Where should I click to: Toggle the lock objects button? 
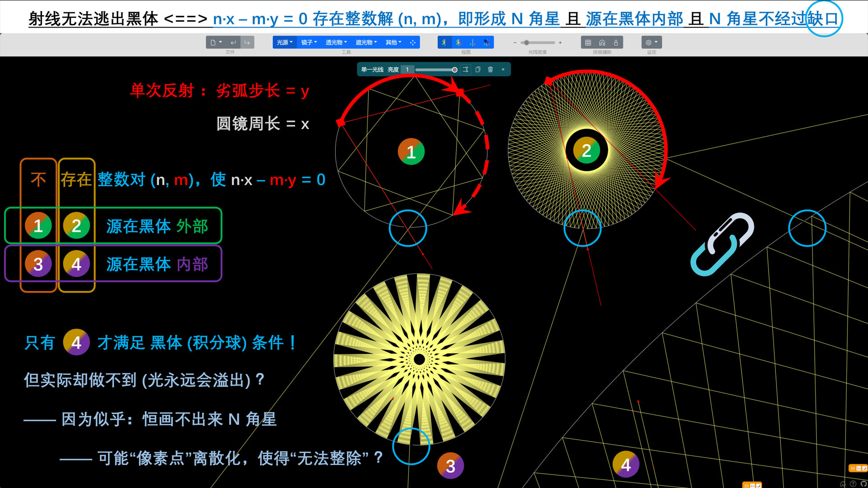(x=616, y=42)
